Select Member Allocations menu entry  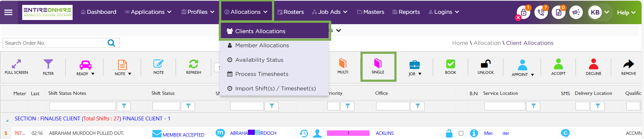262,46
